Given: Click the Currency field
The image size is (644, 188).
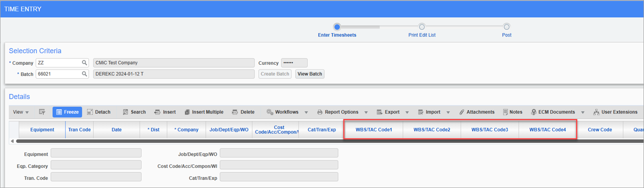Looking at the screenshot, I should pos(294,63).
